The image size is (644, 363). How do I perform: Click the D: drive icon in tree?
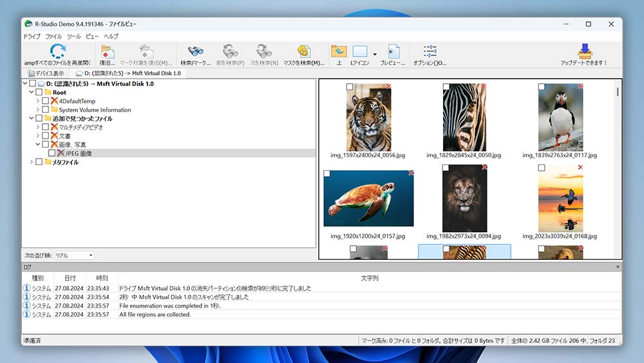coord(41,83)
